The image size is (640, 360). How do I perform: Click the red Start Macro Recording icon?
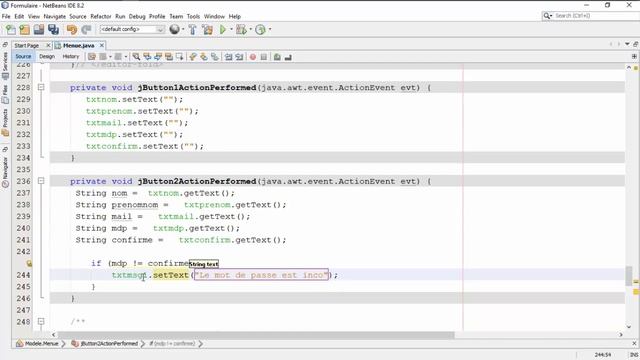[253, 57]
